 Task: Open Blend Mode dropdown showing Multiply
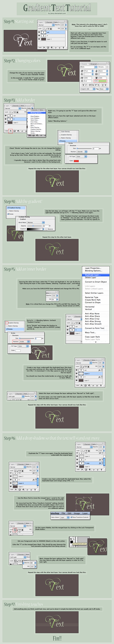point(36,223)
